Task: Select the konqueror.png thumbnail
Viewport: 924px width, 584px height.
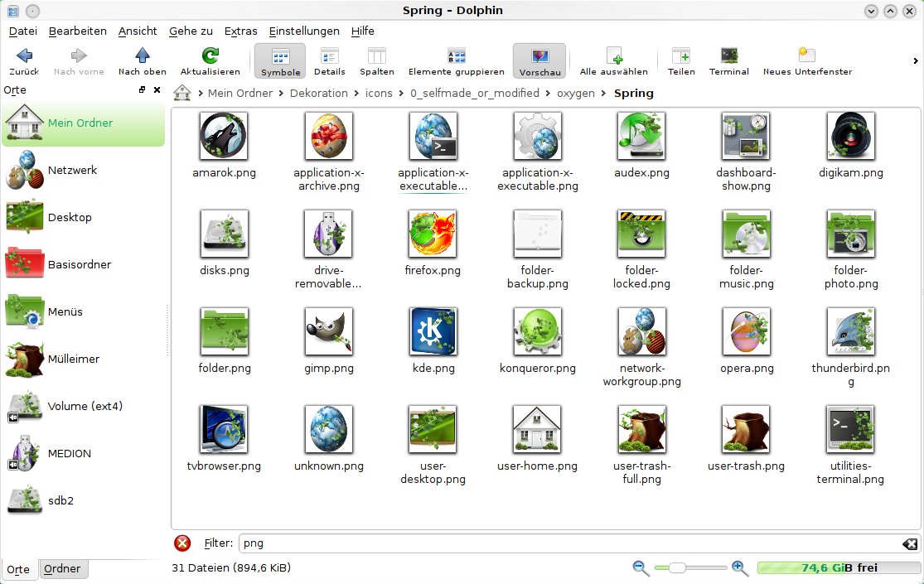Action: [x=538, y=332]
